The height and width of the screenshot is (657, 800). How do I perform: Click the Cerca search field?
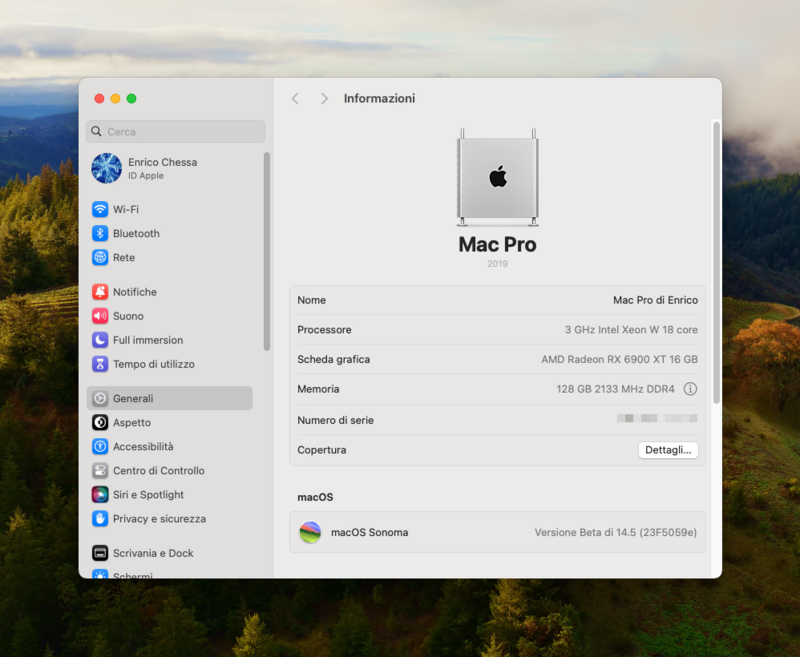176,131
